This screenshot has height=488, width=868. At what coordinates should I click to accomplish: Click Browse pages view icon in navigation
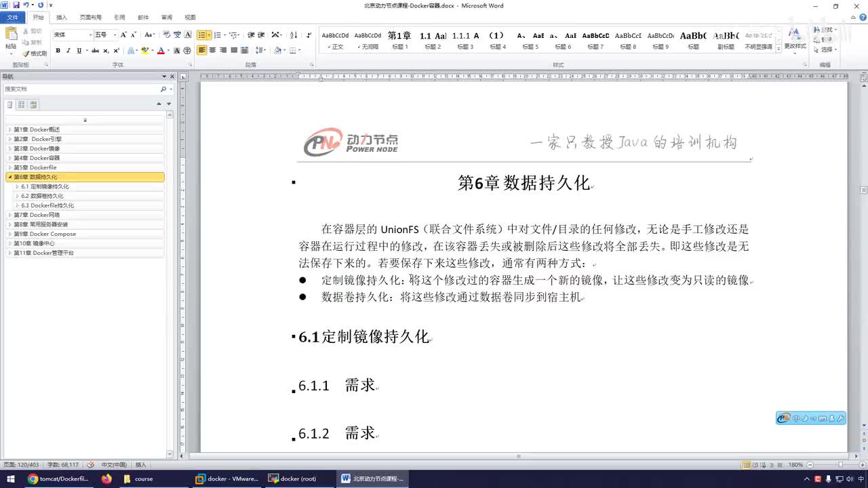[22, 104]
